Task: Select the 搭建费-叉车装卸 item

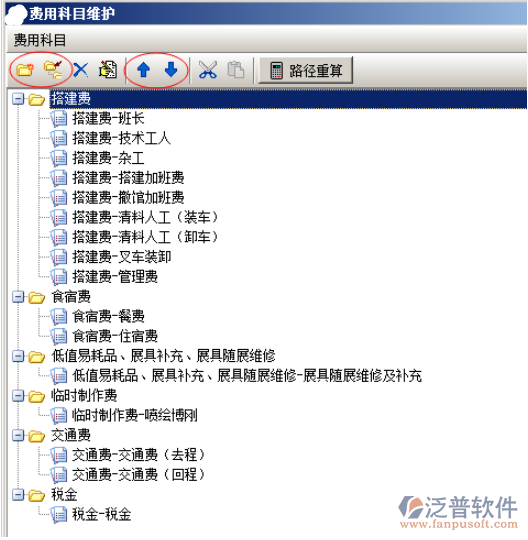Action: (x=121, y=257)
